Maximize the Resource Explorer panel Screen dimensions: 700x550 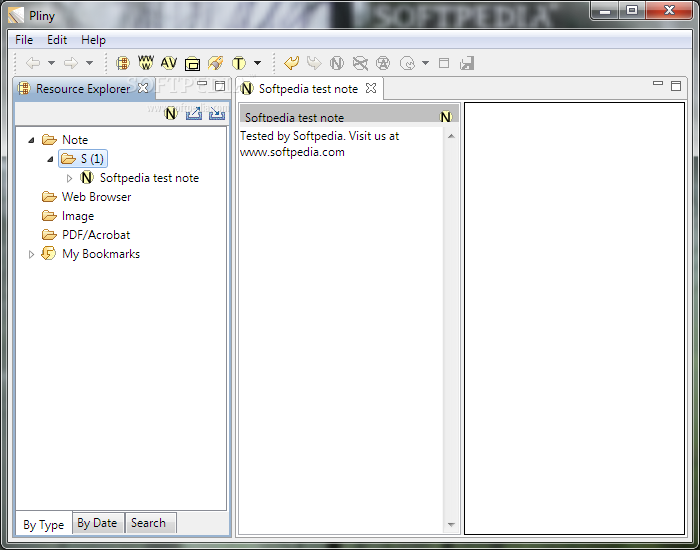click(220, 86)
